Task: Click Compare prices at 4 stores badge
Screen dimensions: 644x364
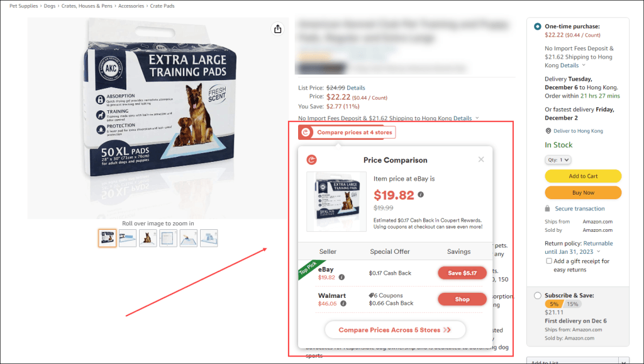Action: pyautogui.click(x=347, y=132)
